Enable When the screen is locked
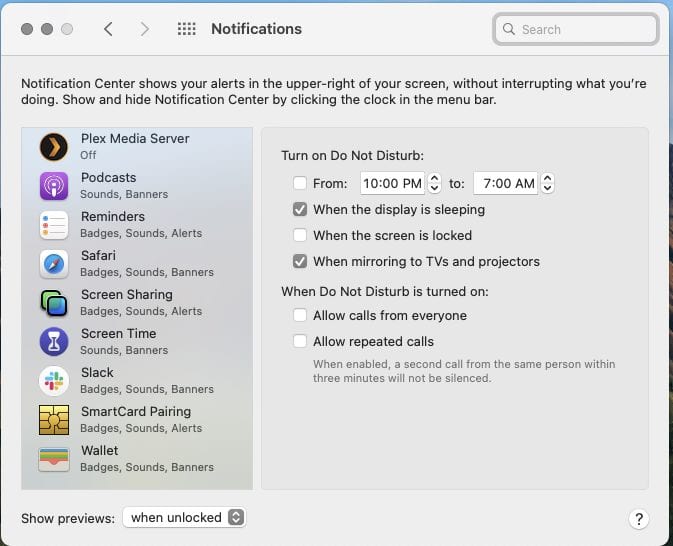 coord(300,236)
